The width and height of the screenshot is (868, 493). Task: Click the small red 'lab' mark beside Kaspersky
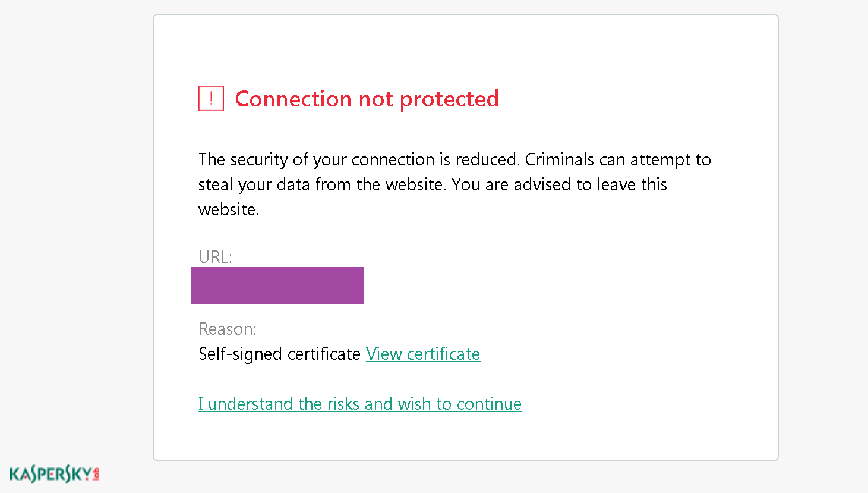pyautogui.click(x=96, y=474)
